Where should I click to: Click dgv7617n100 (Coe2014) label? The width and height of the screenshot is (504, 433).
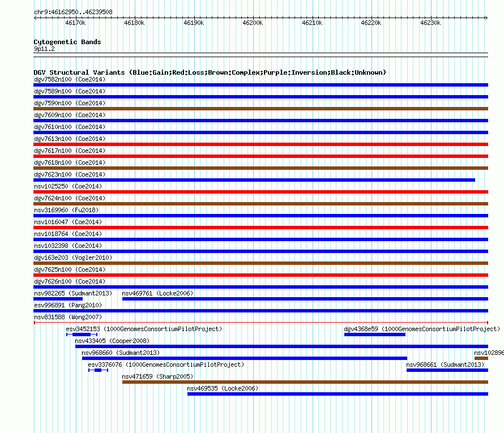click(x=70, y=151)
